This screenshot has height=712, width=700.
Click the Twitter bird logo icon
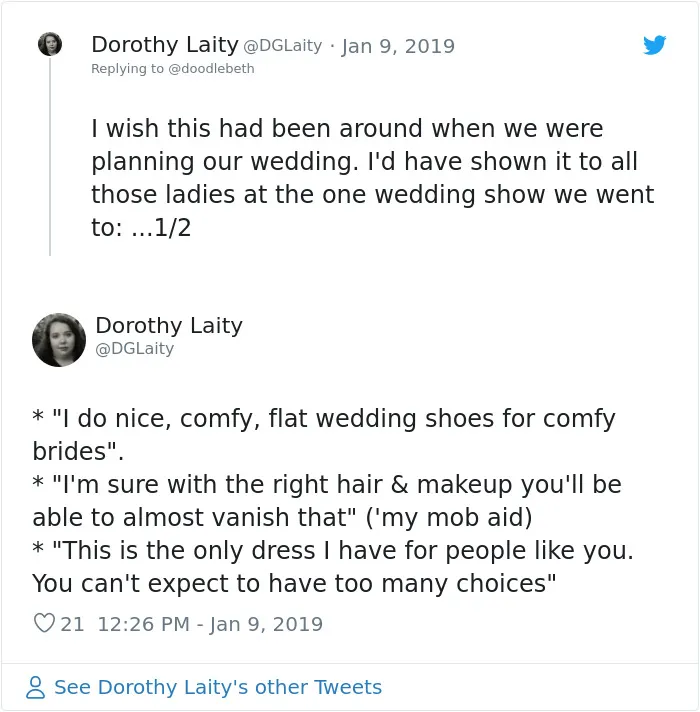pos(654,44)
